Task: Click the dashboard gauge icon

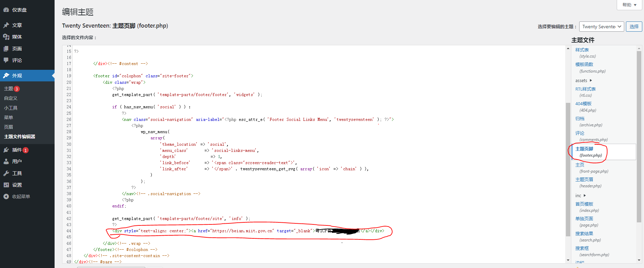Action: 6,10
